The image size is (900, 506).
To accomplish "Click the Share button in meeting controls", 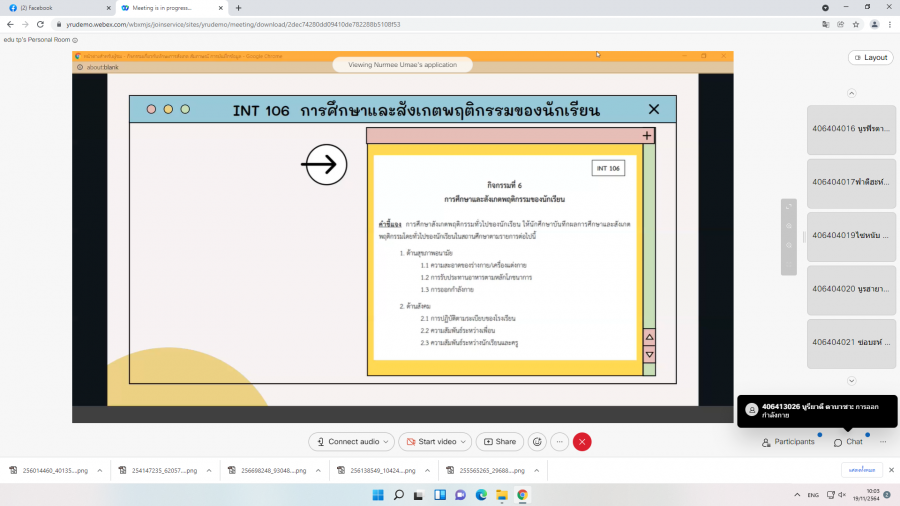I will coord(499,441).
